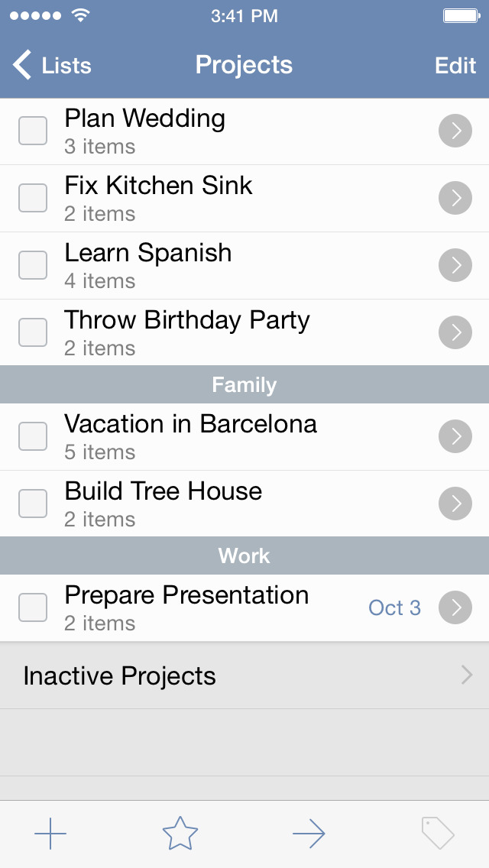Open details arrow for Fix Kitchen Sink
Screen dimensions: 489x868
[455, 199]
